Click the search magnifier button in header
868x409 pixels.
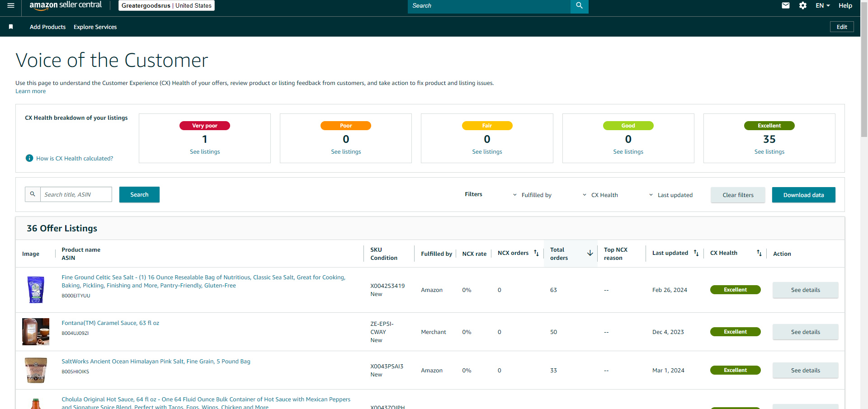tap(579, 6)
